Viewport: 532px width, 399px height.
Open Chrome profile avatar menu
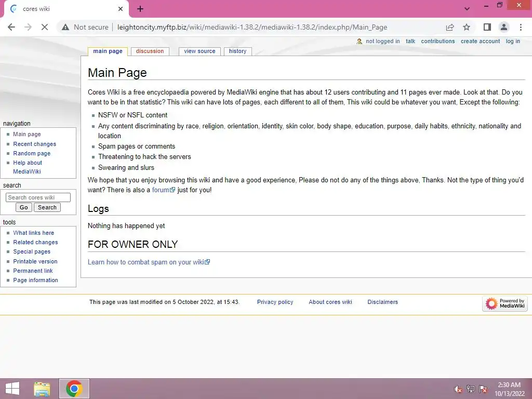504,27
